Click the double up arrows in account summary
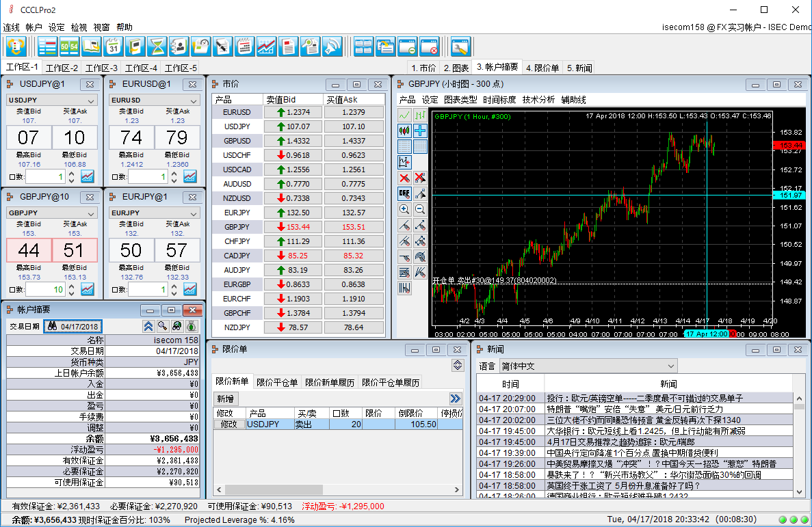Screen dimensions: 812x527 tap(148, 326)
